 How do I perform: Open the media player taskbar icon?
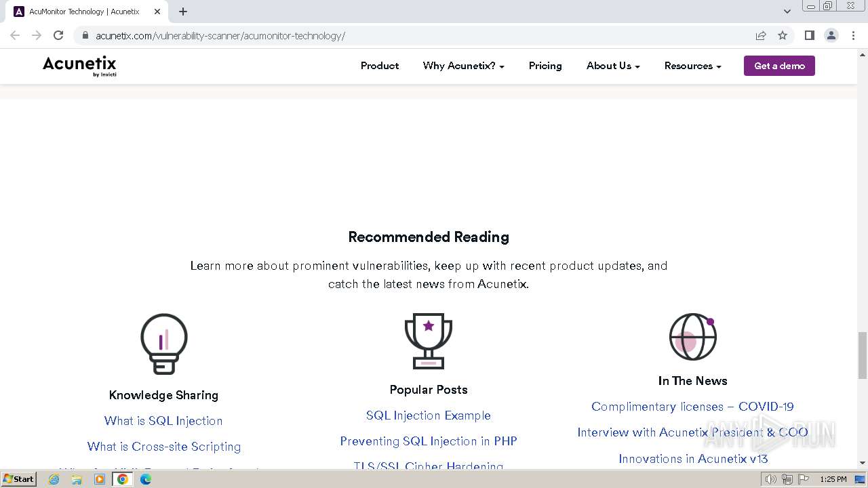(100, 479)
